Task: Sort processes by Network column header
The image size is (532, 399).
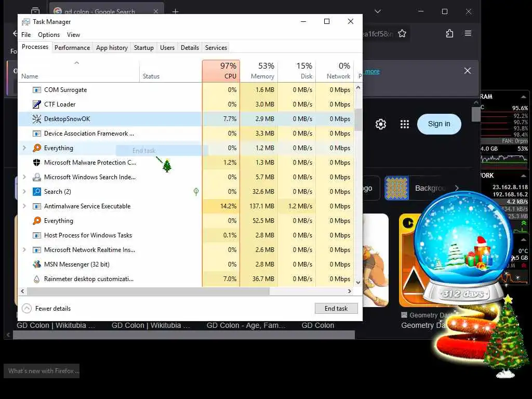Action: pyautogui.click(x=335, y=71)
